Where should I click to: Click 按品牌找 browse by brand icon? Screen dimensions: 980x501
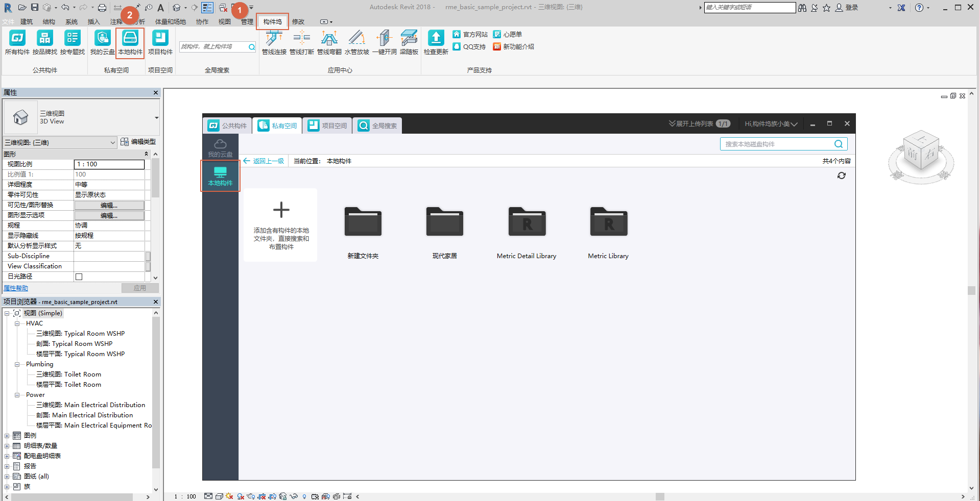45,42
